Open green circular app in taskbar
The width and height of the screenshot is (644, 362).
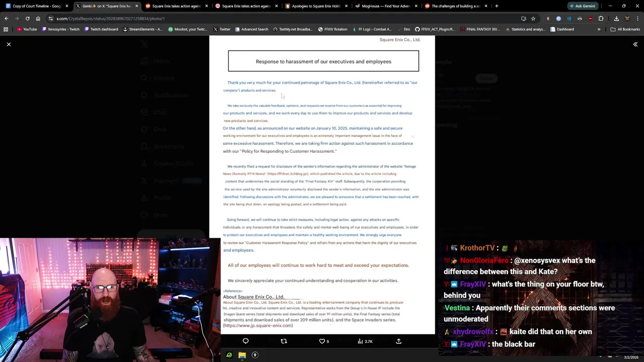(x=229, y=355)
